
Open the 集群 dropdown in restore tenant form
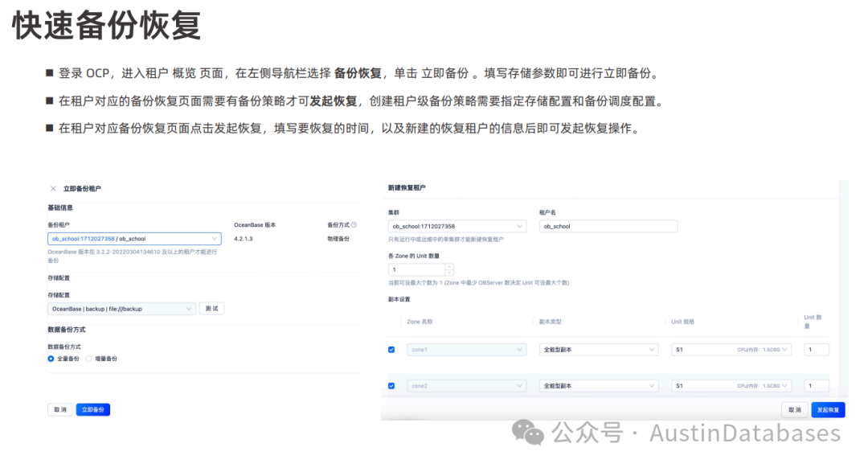457,226
